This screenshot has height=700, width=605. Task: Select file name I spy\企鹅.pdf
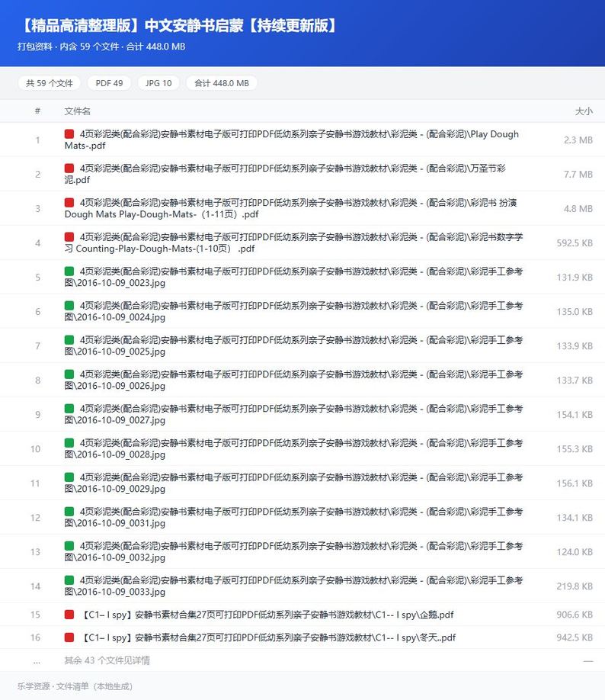pyautogui.click(x=267, y=615)
